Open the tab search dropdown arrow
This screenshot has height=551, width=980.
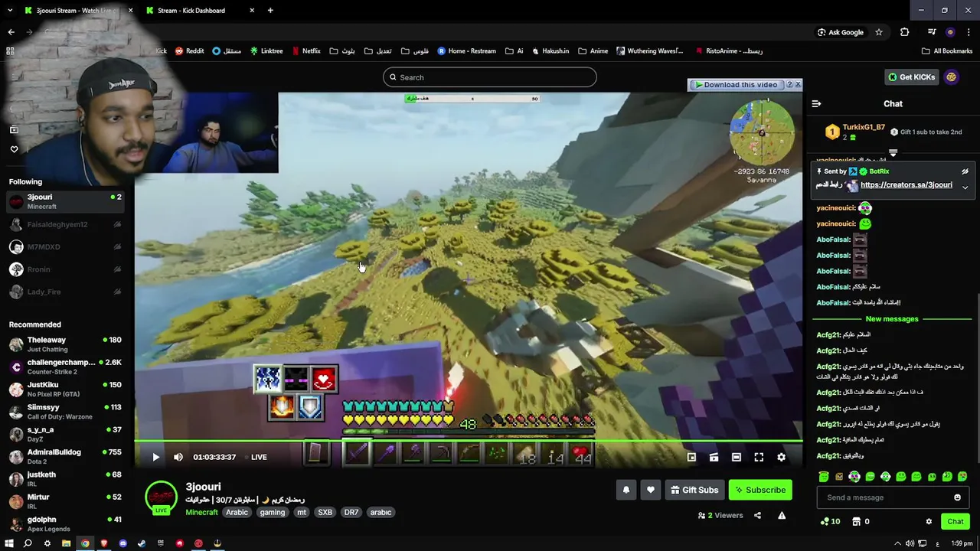pyautogui.click(x=10, y=11)
